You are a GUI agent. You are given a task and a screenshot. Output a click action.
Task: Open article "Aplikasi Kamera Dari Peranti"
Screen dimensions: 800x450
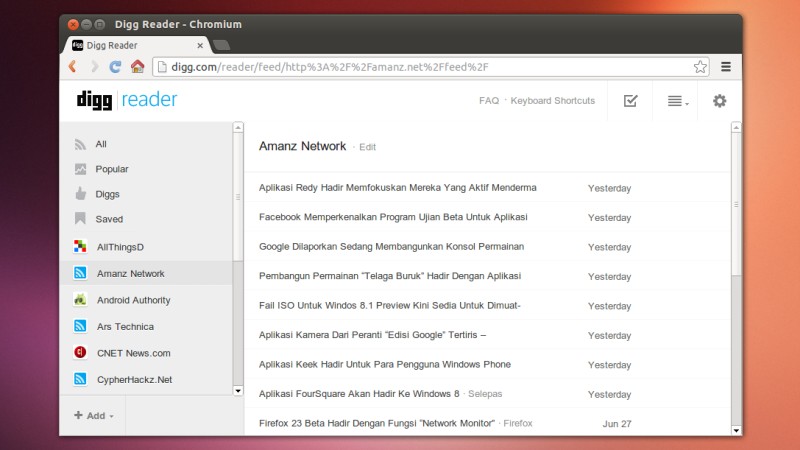[372, 335]
